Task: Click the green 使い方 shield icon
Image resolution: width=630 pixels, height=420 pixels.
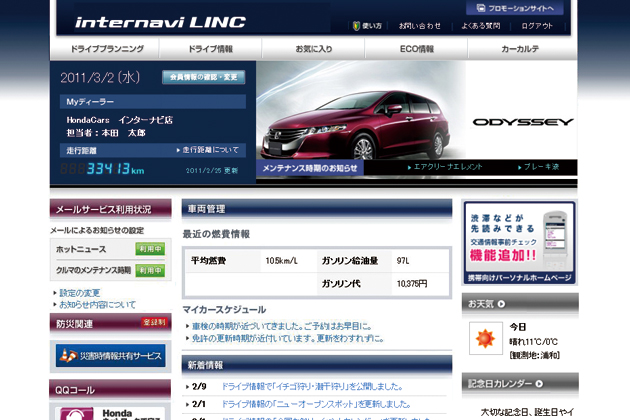Action: tap(357, 26)
